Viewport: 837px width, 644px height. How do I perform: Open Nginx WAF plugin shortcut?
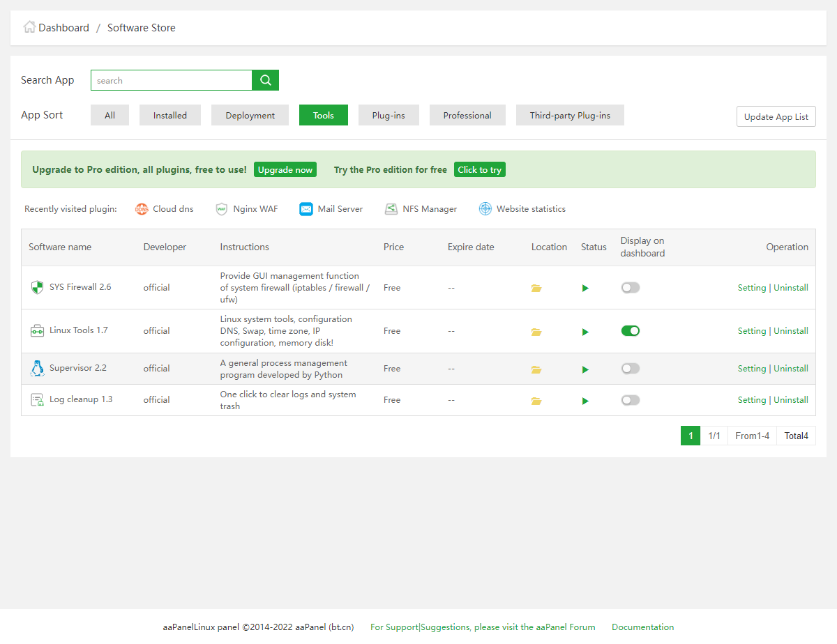[x=247, y=209]
